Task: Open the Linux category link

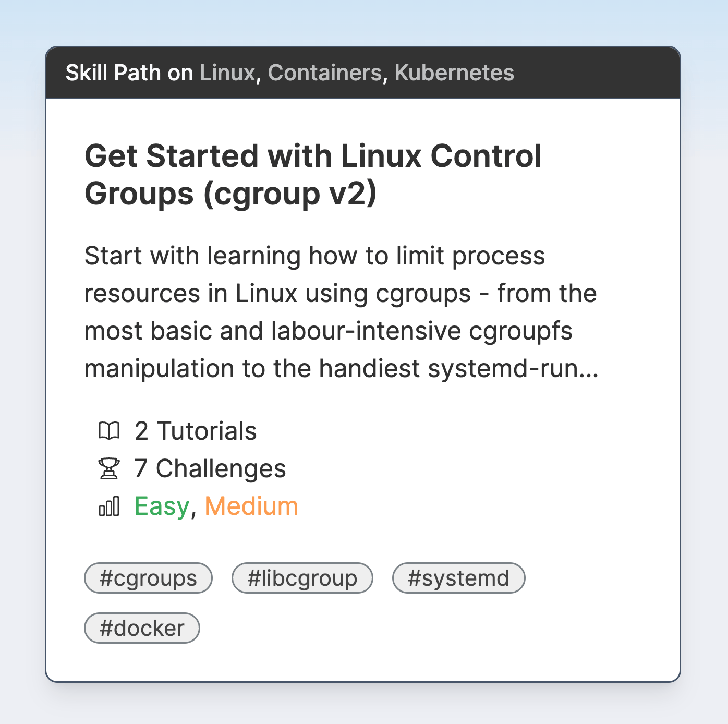Action: coord(227,73)
